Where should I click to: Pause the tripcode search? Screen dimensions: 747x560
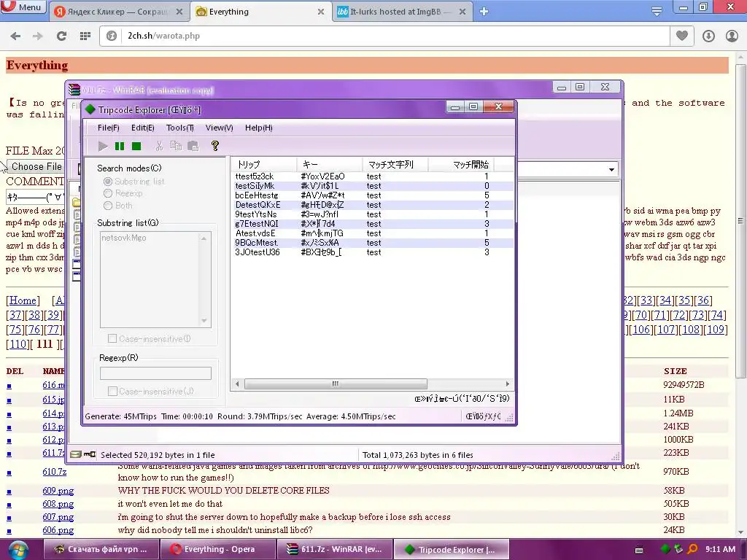tap(120, 146)
